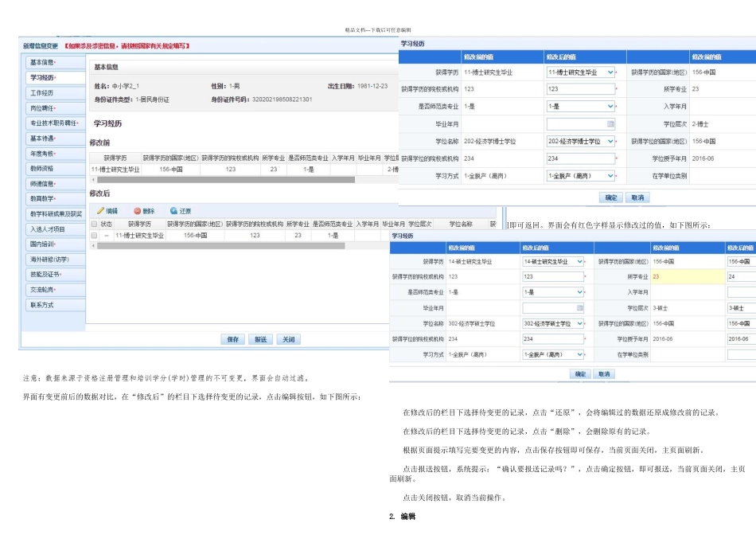Open the 技能及证书 sidebar tab
The height and width of the screenshot is (535, 756).
[x=55, y=275]
